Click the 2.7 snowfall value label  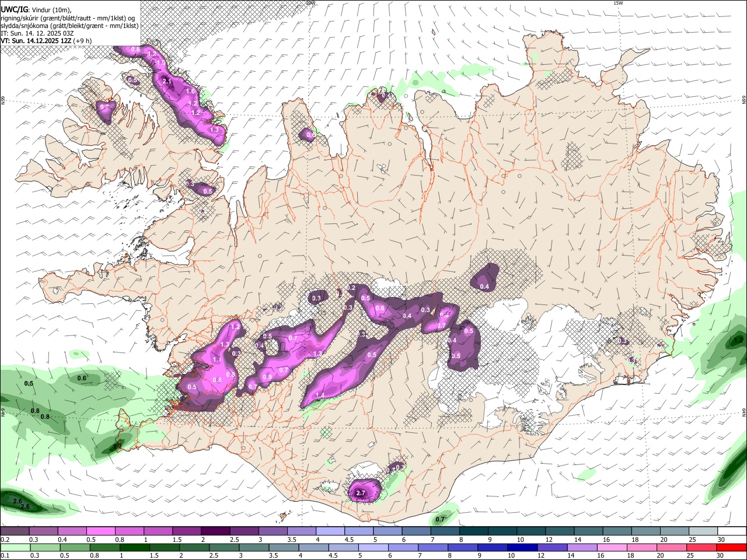point(361,494)
